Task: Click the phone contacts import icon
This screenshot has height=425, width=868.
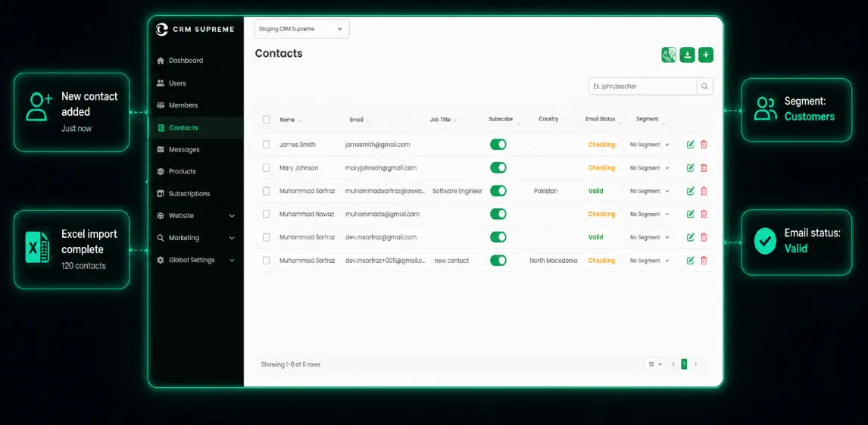Action: point(669,55)
